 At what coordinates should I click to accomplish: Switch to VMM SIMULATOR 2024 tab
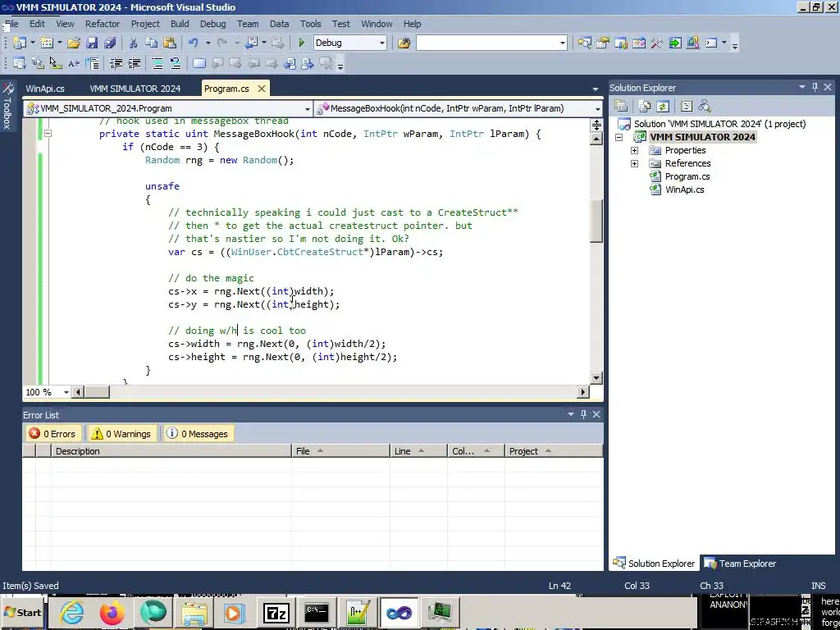(x=135, y=89)
